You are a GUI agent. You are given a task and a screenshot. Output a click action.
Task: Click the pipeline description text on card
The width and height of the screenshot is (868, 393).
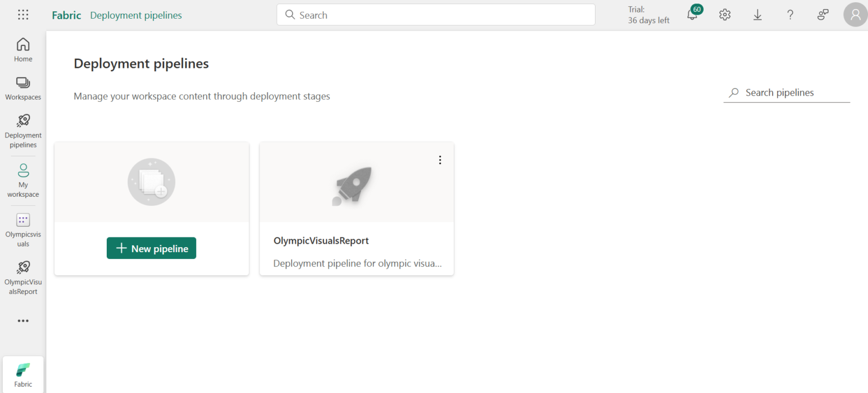(x=358, y=264)
